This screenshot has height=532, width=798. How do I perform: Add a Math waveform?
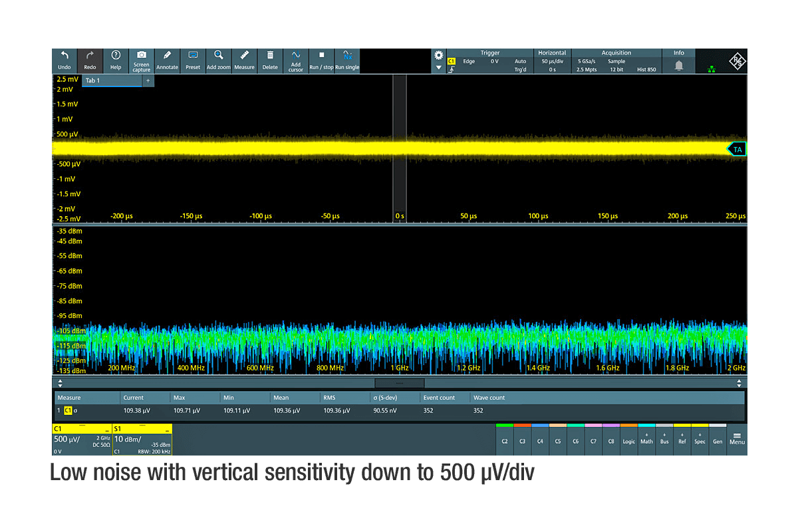(x=646, y=440)
